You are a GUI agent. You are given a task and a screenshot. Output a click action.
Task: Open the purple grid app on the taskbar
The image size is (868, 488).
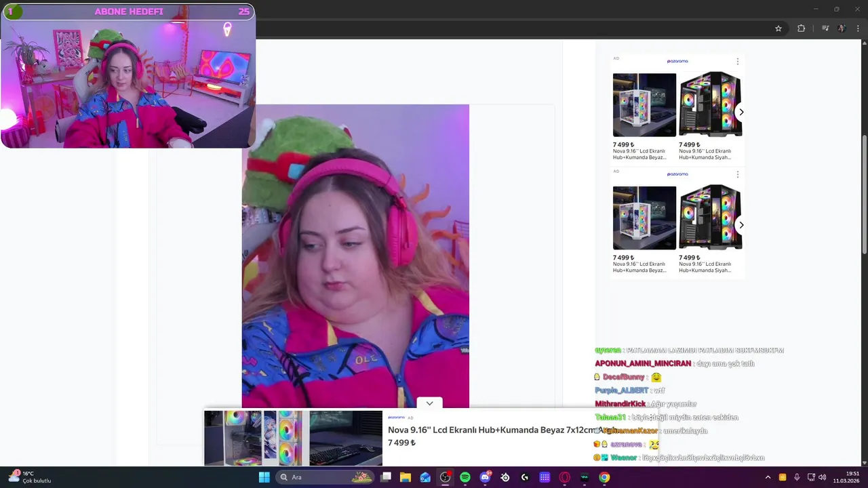click(545, 477)
